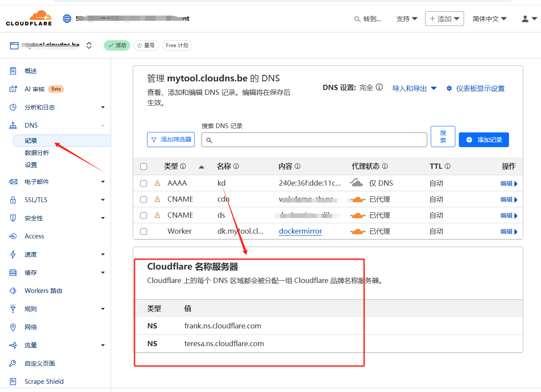Click the warning triangle on the AAAA row
This screenshot has width=541, height=392.
(157, 183)
